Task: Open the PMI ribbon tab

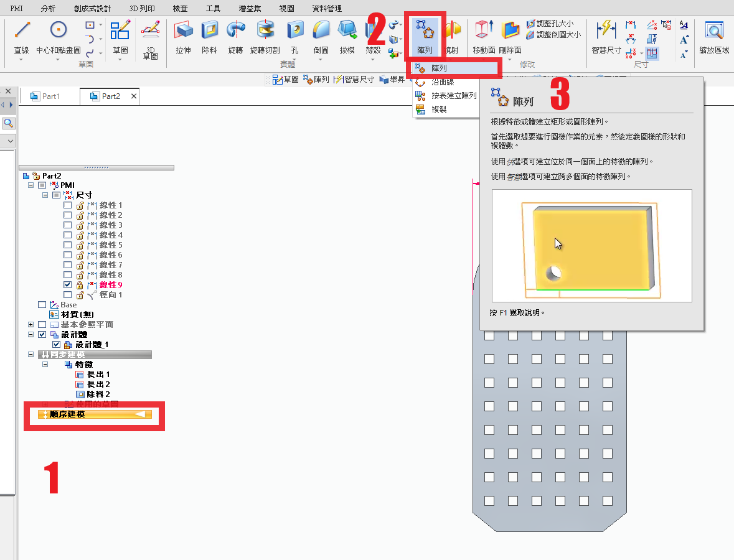Action: (x=16, y=9)
